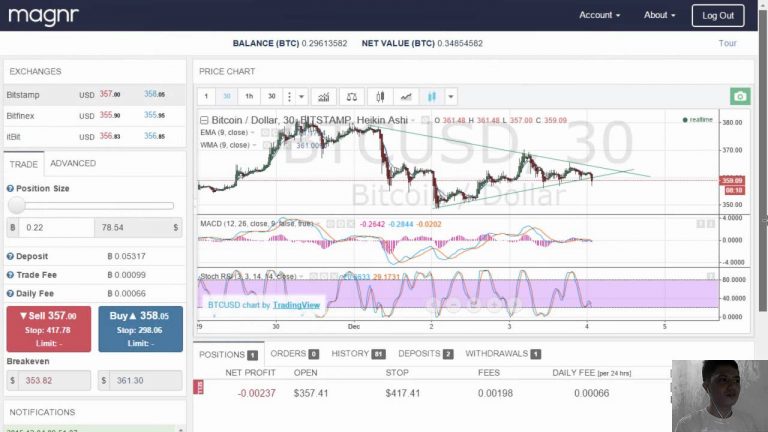Open the POSITIONS tab
This screenshot has height=432, width=768.
[228, 355]
